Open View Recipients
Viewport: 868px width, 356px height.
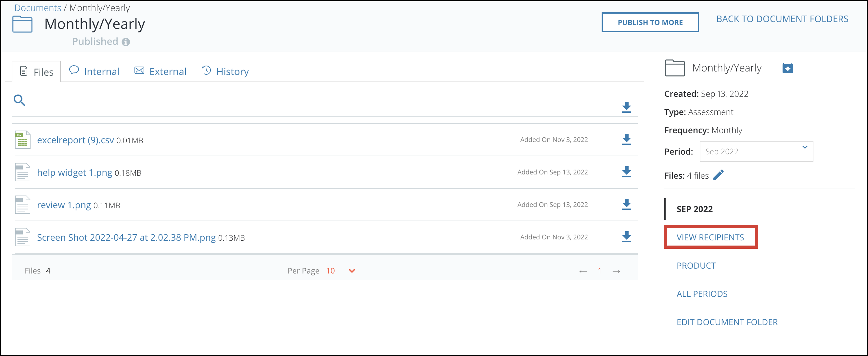click(710, 237)
